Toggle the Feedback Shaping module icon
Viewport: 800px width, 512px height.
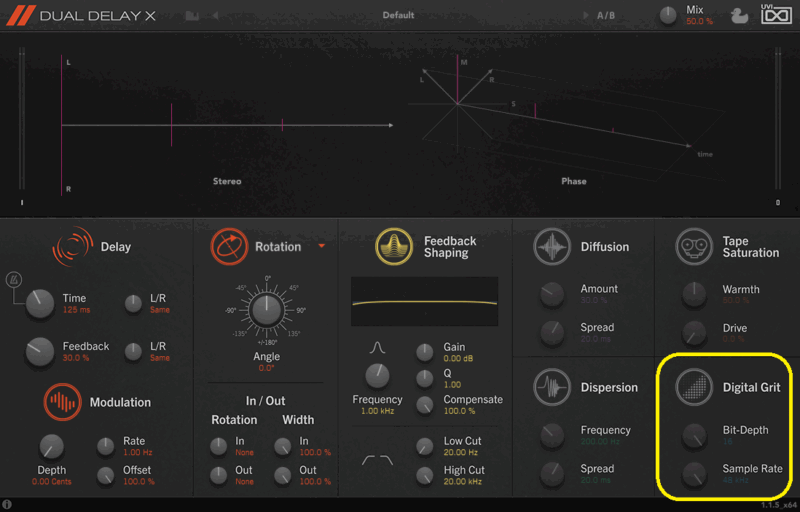point(394,247)
